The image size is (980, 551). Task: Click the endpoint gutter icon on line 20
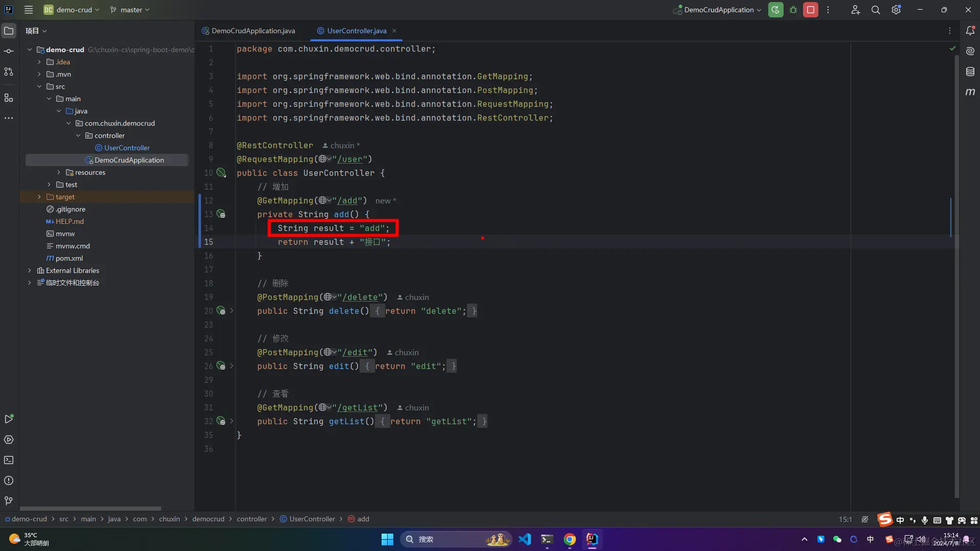221,311
